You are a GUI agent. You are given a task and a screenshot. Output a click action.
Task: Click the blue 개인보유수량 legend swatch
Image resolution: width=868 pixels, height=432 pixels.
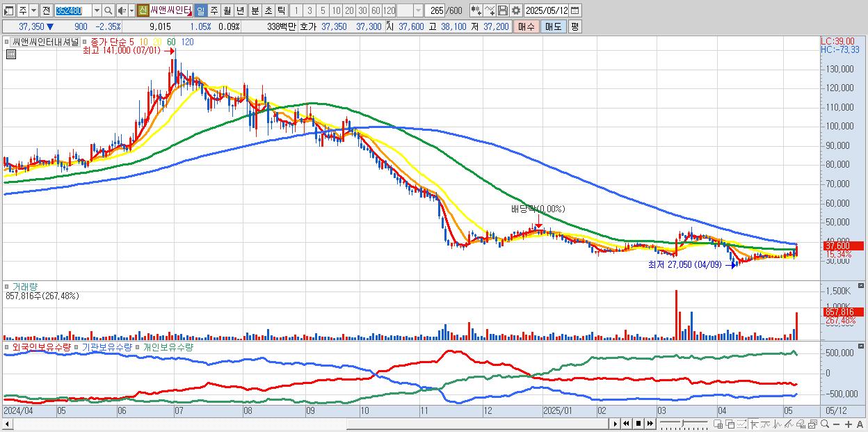[138, 346]
